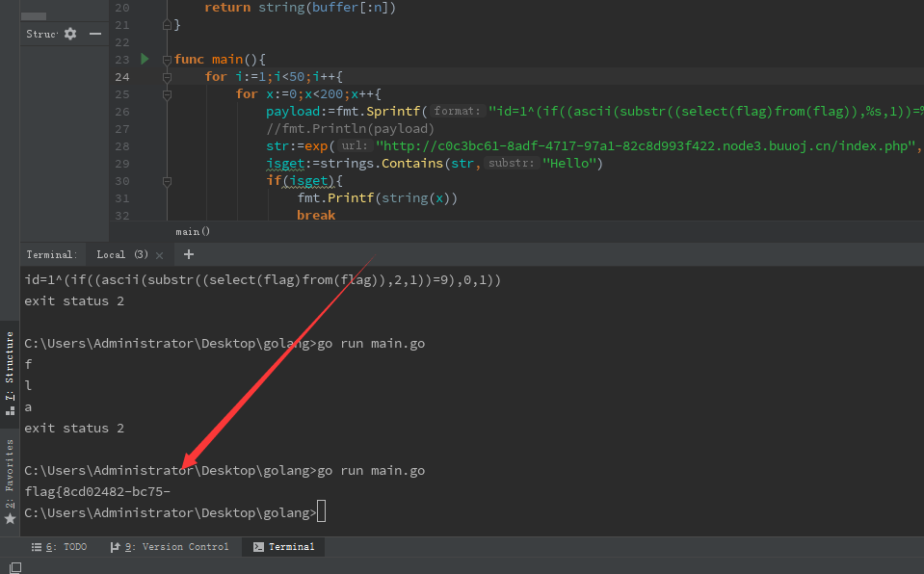Click the Terminal: label
Screen dimensions: 924x574
51,254
